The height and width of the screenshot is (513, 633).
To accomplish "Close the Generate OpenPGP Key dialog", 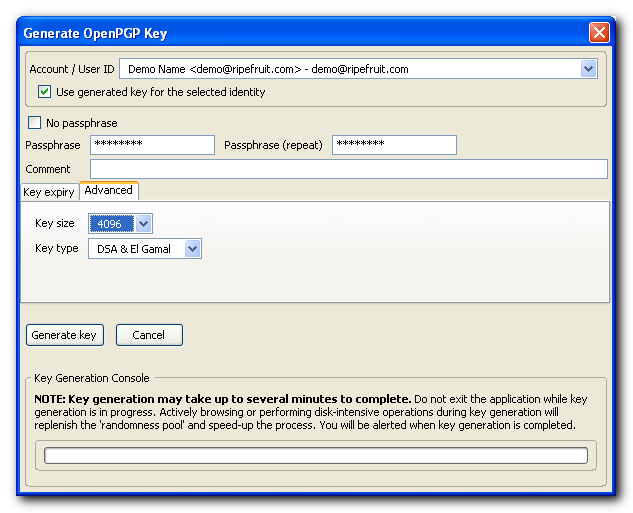I will coord(599,33).
